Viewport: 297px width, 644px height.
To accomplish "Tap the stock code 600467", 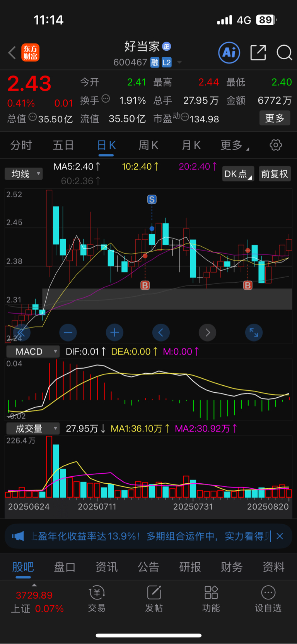I will 130,62.
